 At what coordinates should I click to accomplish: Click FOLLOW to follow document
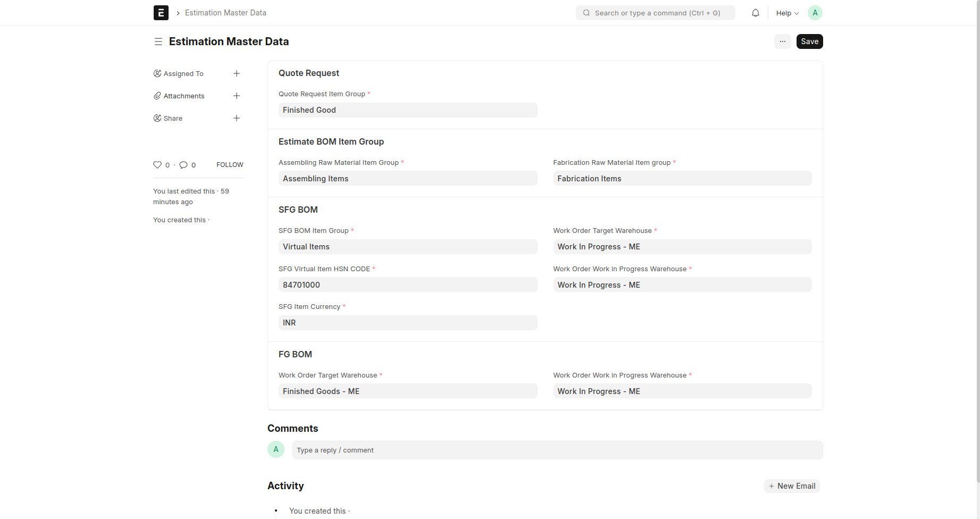(230, 165)
